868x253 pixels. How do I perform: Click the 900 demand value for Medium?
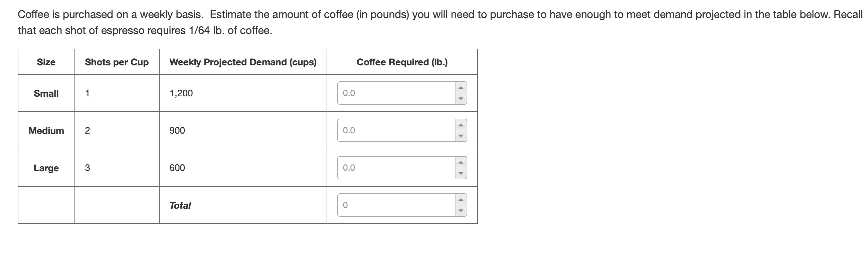[177, 131]
